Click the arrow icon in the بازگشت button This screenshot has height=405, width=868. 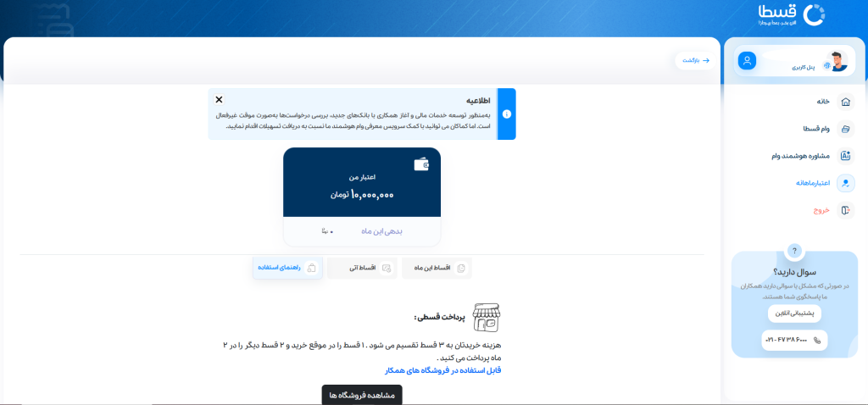click(705, 60)
